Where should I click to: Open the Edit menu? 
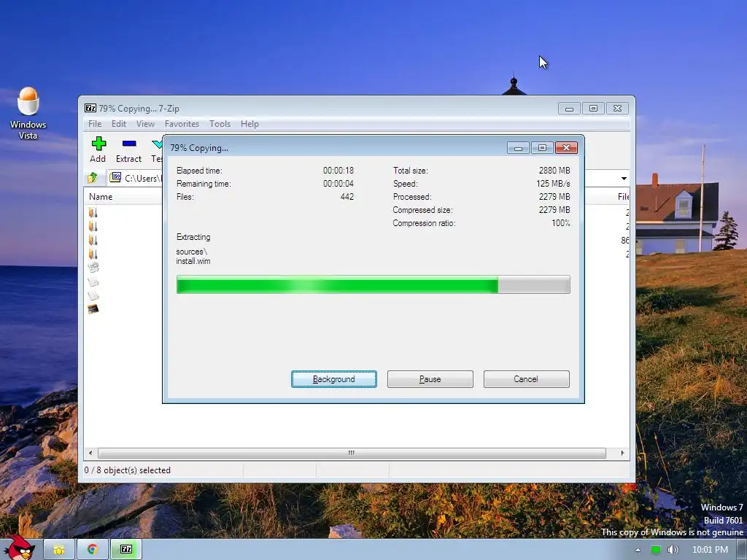[119, 124]
